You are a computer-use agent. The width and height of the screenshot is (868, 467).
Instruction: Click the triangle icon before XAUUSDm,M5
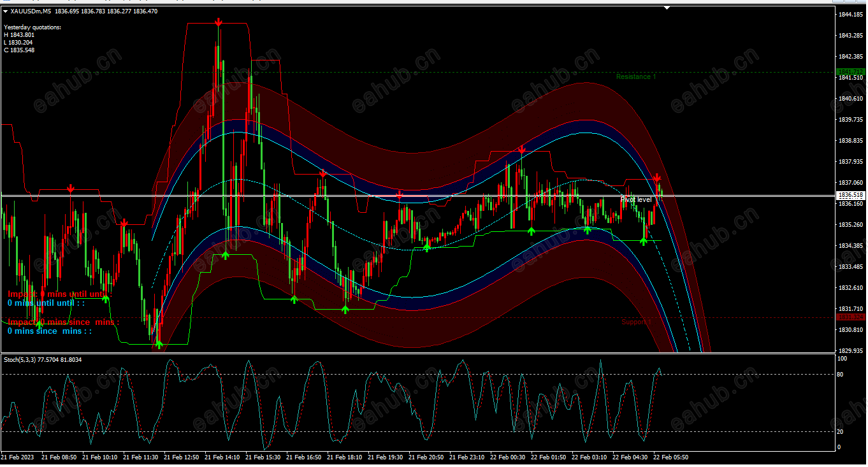pyautogui.click(x=6, y=11)
